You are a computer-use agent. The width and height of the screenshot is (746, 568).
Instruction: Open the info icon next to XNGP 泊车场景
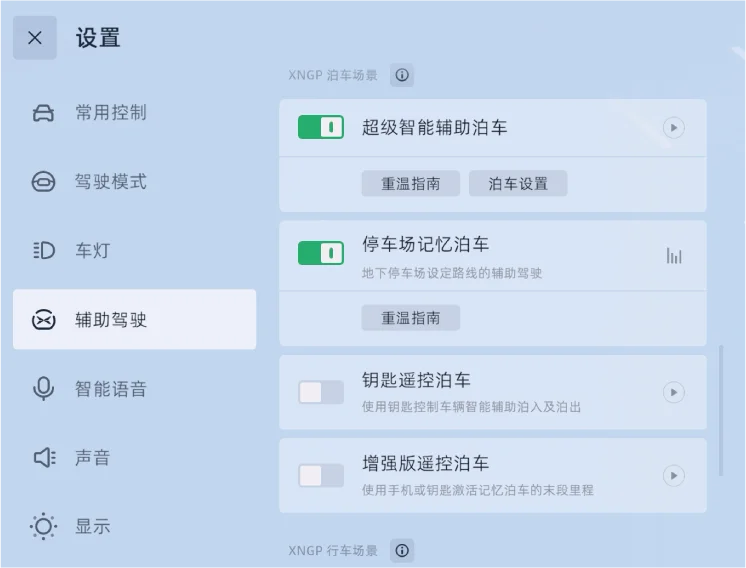(x=402, y=75)
